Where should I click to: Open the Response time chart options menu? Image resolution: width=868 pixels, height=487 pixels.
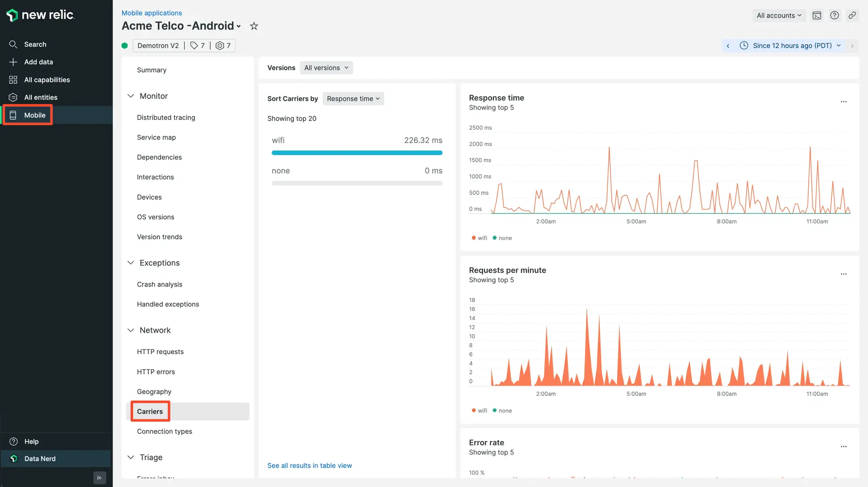[843, 102]
